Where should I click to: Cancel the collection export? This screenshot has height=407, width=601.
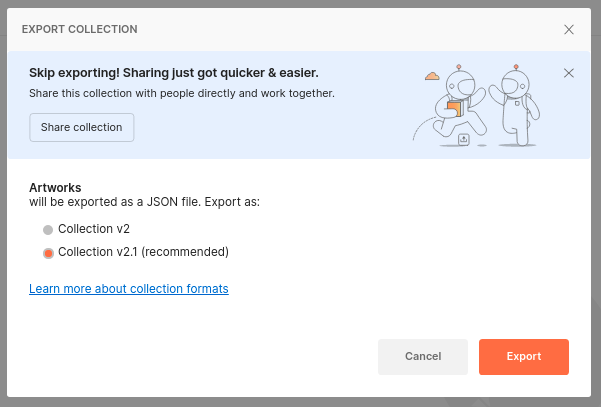(423, 356)
